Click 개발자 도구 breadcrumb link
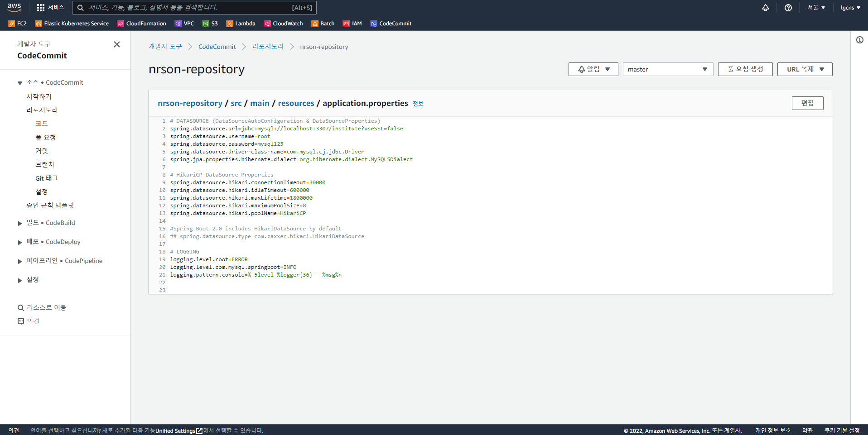868x435 pixels. click(x=165, y=47)
